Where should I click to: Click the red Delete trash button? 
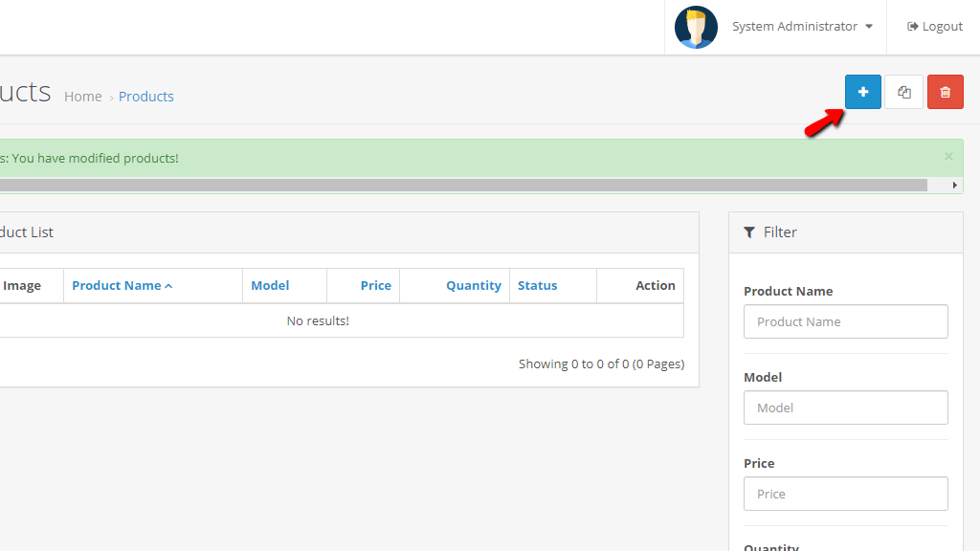(945, 92)
